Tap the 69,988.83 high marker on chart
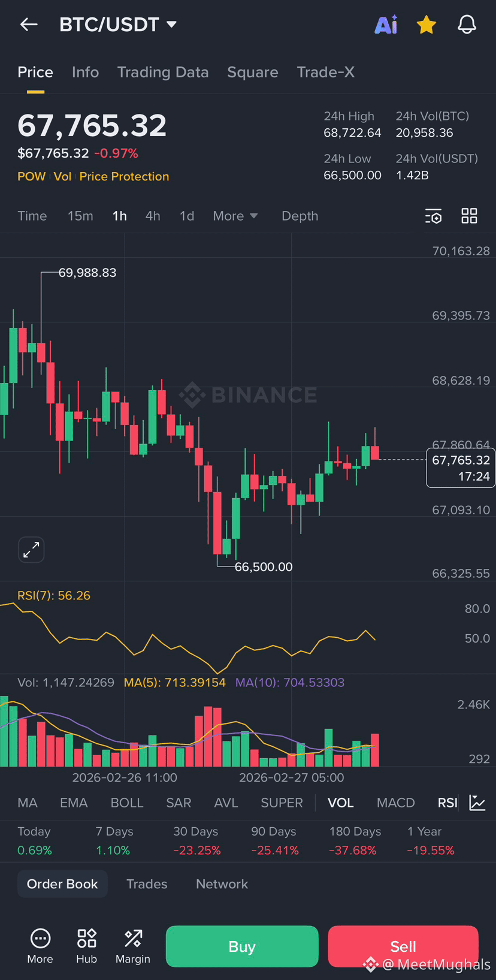This screenshot has height=980, width=496. 87,273
